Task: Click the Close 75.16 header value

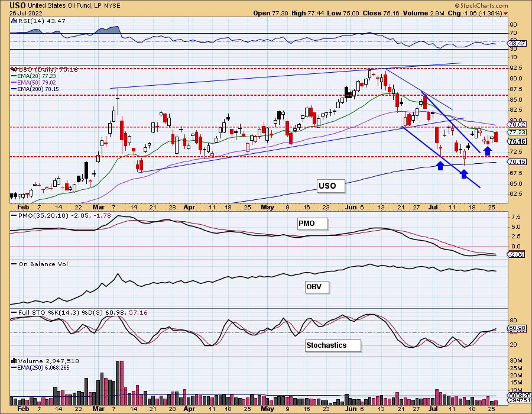Action: [381, 13]
